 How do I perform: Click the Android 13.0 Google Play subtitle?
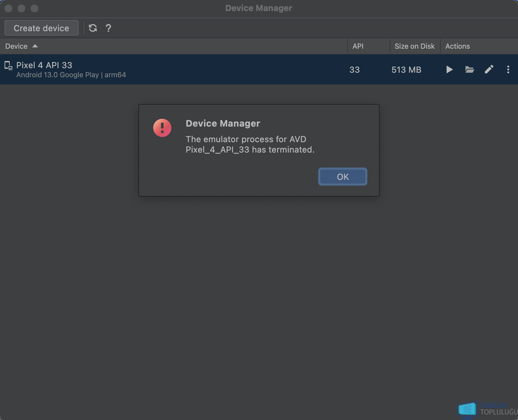71,75
